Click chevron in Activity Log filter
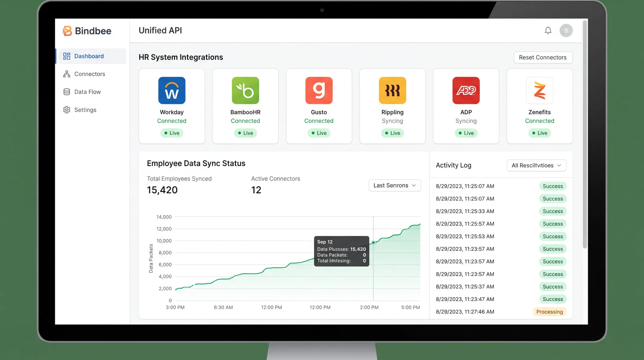Screen dimensions: 644x360 pos(559,165)
